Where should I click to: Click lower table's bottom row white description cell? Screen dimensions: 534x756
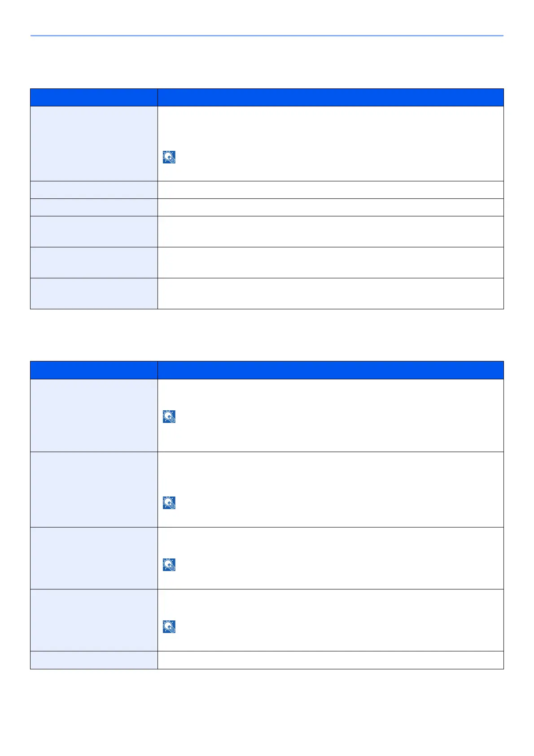coord(330,660)
